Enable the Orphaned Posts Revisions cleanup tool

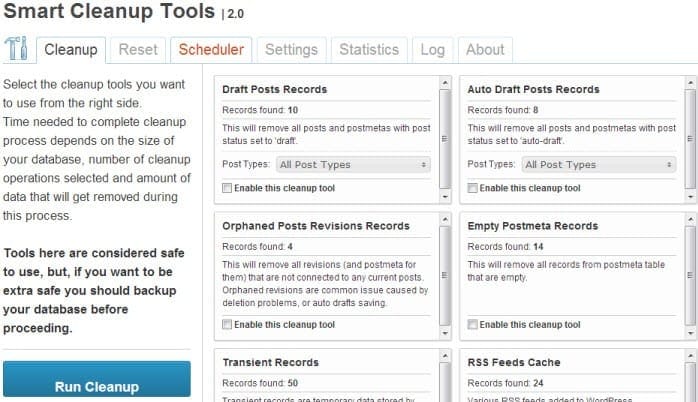[227, 325]
